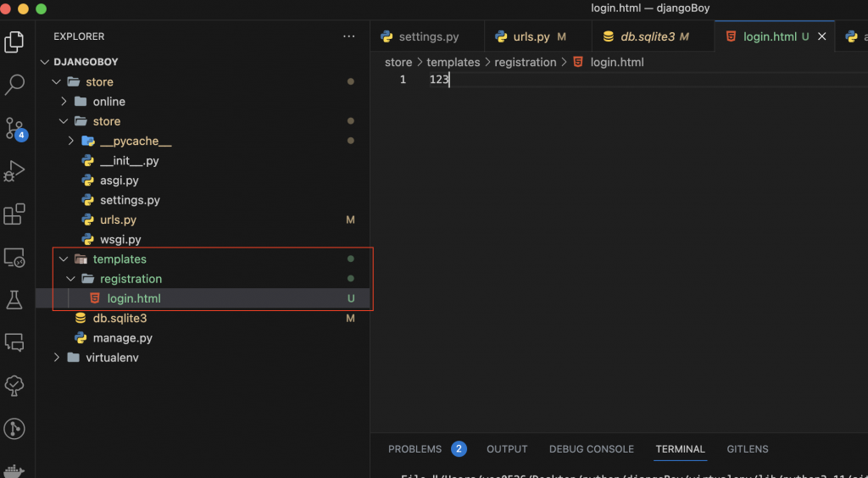Open the Run and Debug view
The image size is (868, 478).
coord(14,171)
